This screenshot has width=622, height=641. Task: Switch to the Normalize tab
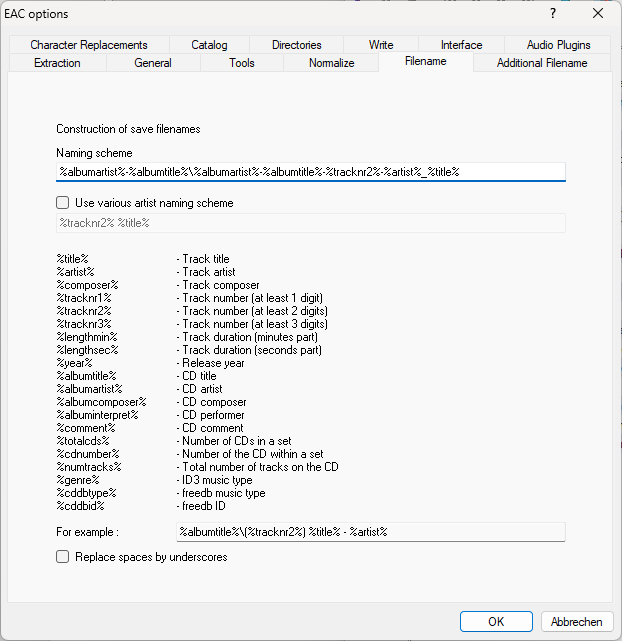[331, 63]
